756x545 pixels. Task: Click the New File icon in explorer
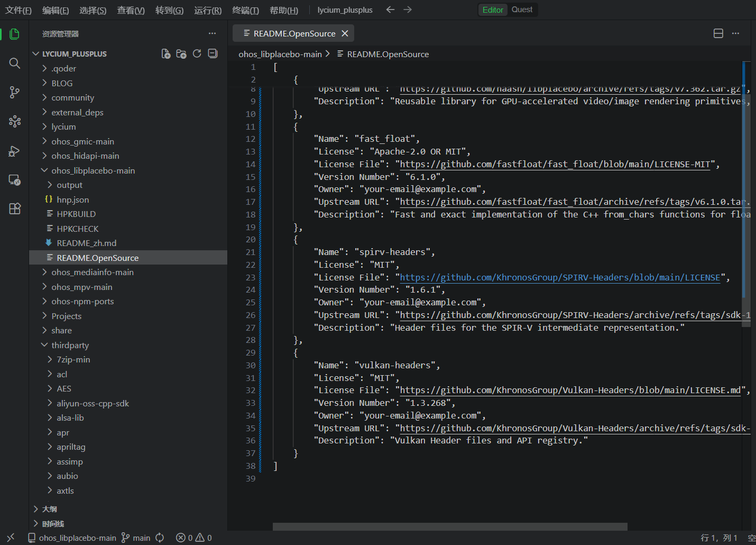166,53
